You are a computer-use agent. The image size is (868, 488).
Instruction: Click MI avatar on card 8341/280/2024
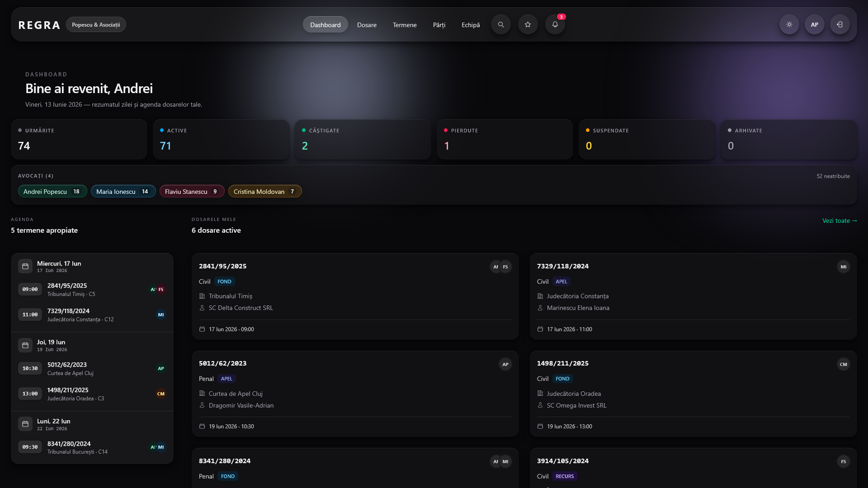pos(505,461)
